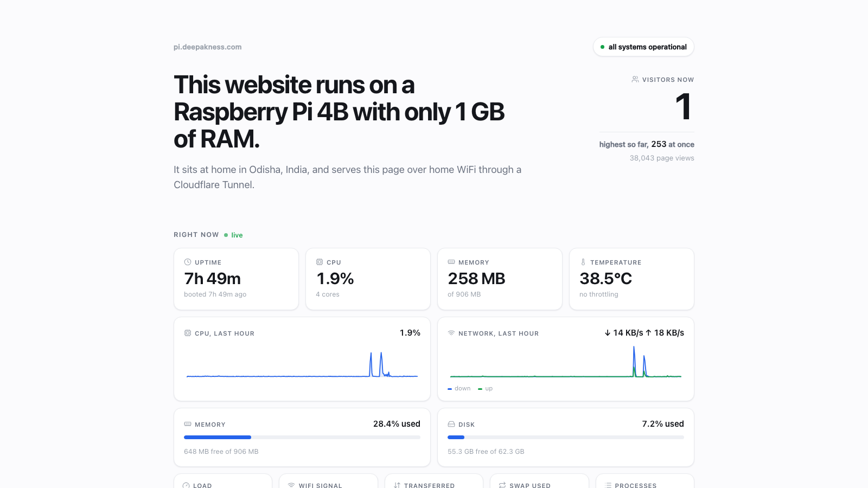Click the disk drive icon
Image resolution: width=868 pixels, height=488 pixels.
[x=451, y=424]
